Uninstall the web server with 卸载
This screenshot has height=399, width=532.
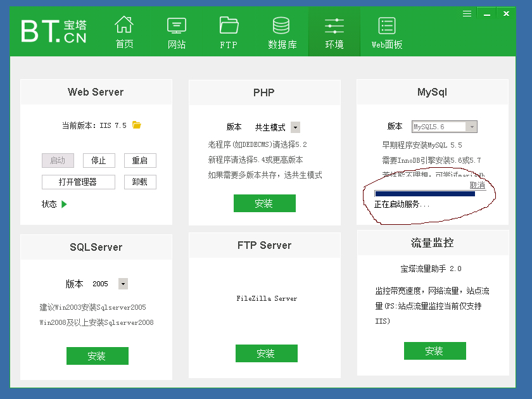point(140,182)
